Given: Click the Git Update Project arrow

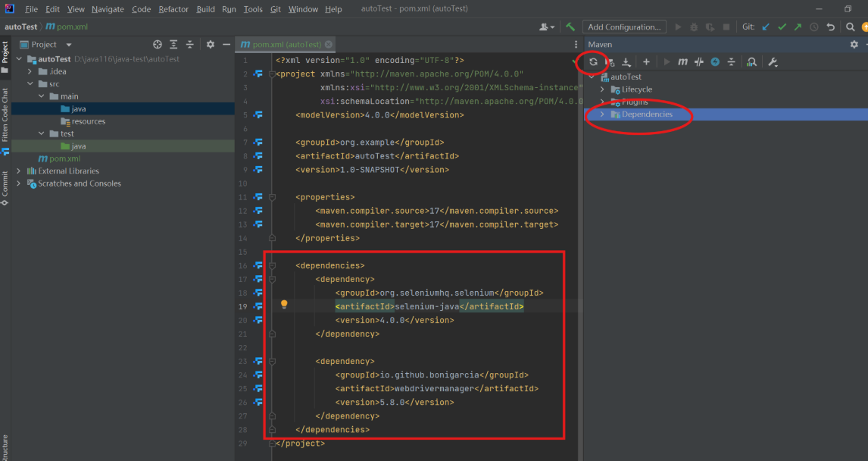Looking at the screenshot, I should coord(766,27).
